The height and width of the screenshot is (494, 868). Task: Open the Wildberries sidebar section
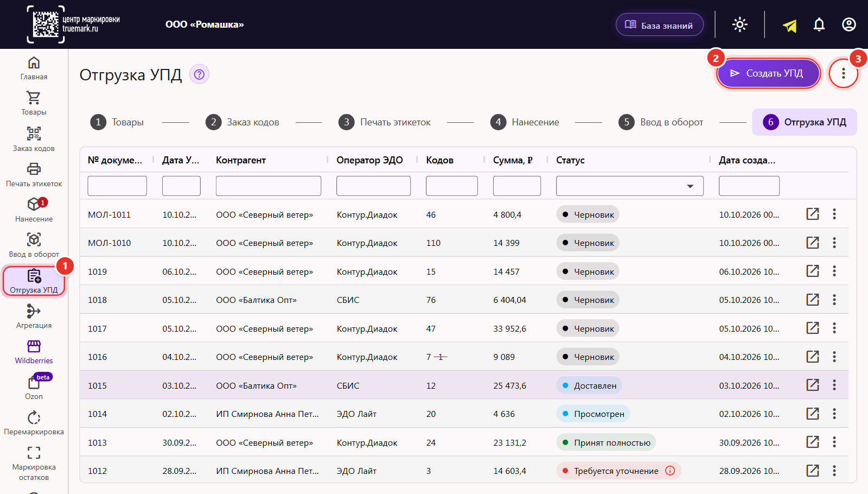click(x=34, y=352)
